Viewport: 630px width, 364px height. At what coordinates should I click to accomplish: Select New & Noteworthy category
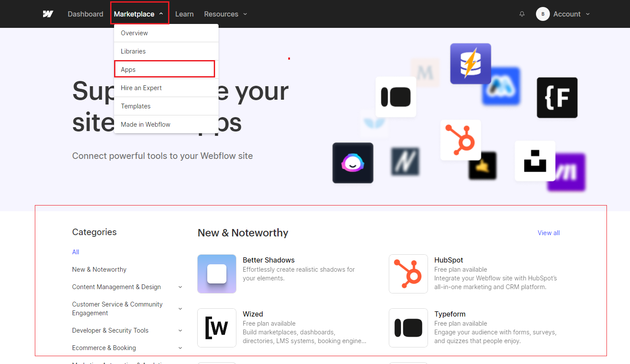[99, 270]
